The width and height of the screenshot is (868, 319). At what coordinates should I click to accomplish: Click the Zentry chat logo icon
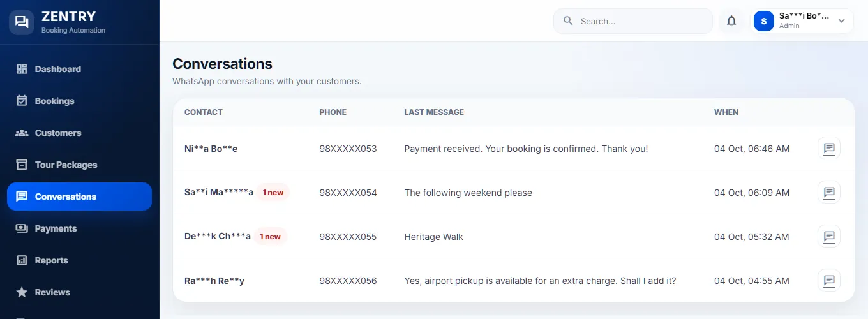click(22, 22)
